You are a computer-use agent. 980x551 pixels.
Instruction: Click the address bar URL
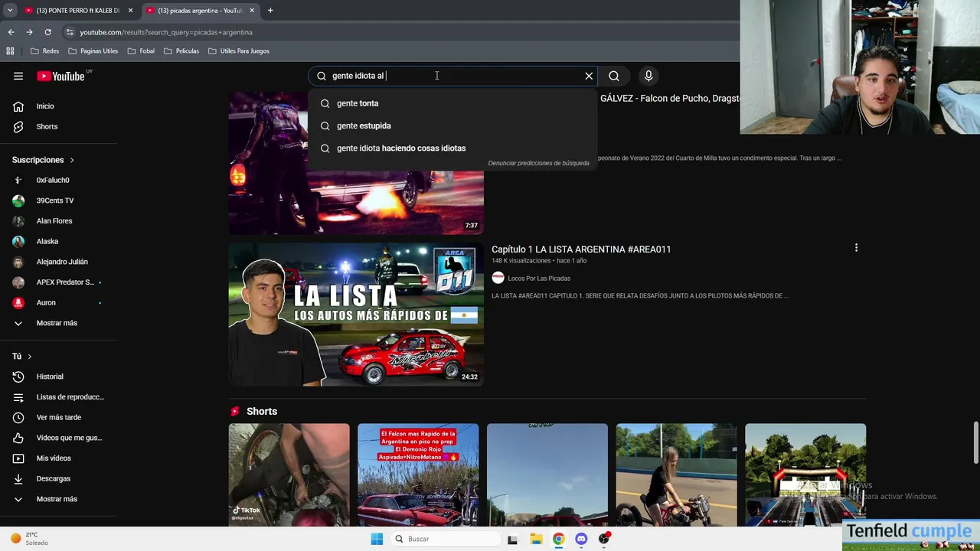pyautogui.click(x=166, y=32)
